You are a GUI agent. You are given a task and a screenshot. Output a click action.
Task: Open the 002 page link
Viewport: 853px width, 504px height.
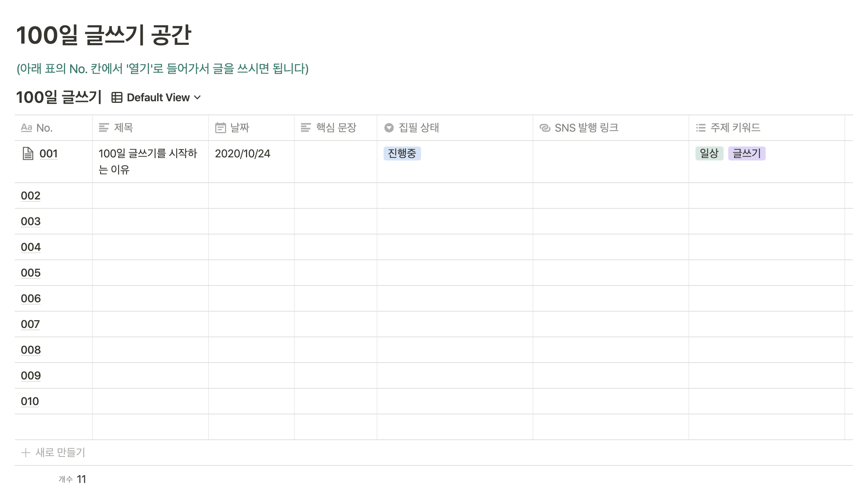coord(31,196)
